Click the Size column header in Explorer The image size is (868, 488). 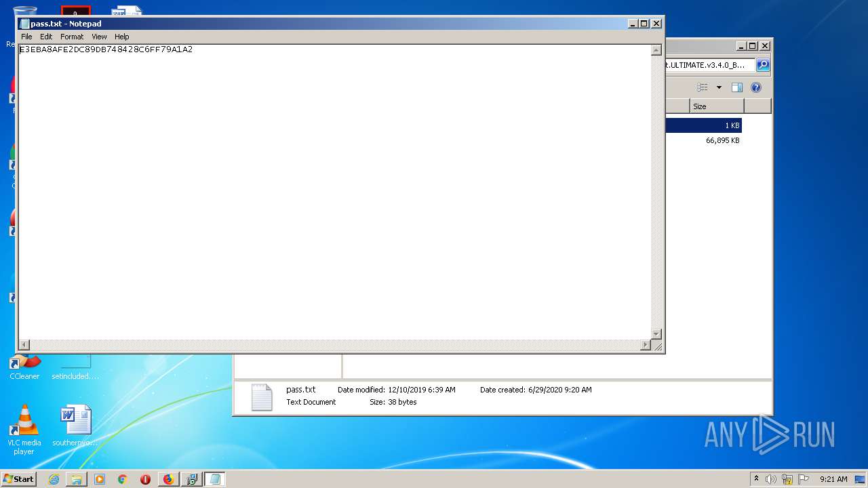pos(717,106)
